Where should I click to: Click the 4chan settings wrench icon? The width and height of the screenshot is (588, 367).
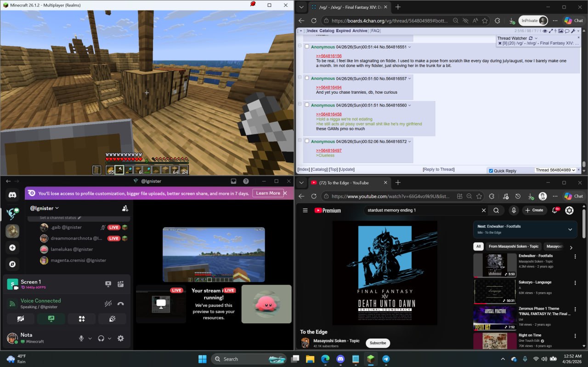[574, 31]
